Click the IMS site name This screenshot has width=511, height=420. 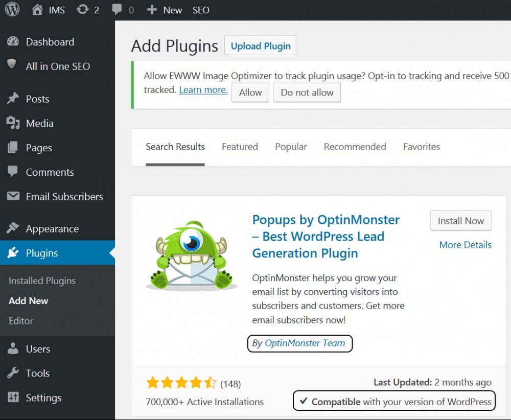point(57,10)
